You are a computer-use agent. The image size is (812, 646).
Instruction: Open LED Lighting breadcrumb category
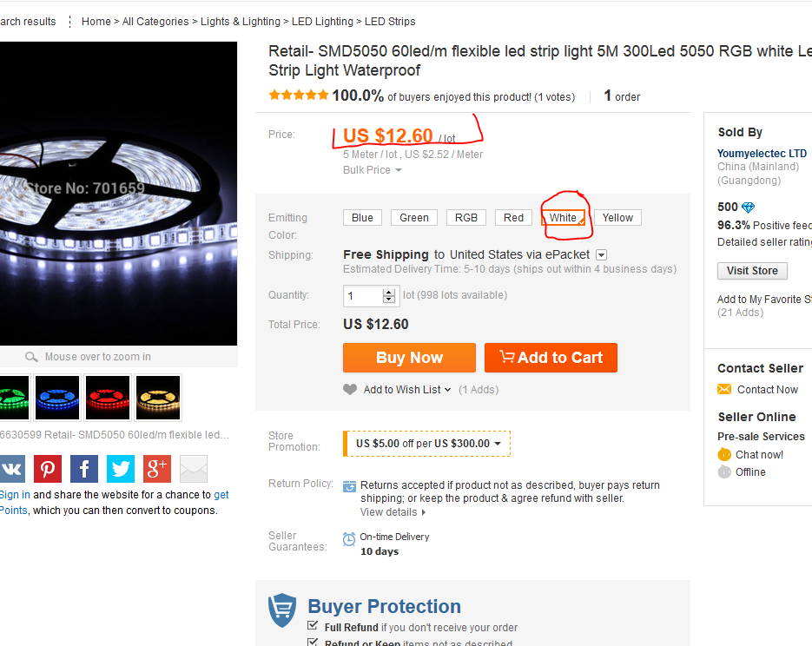tap(322, 21)
